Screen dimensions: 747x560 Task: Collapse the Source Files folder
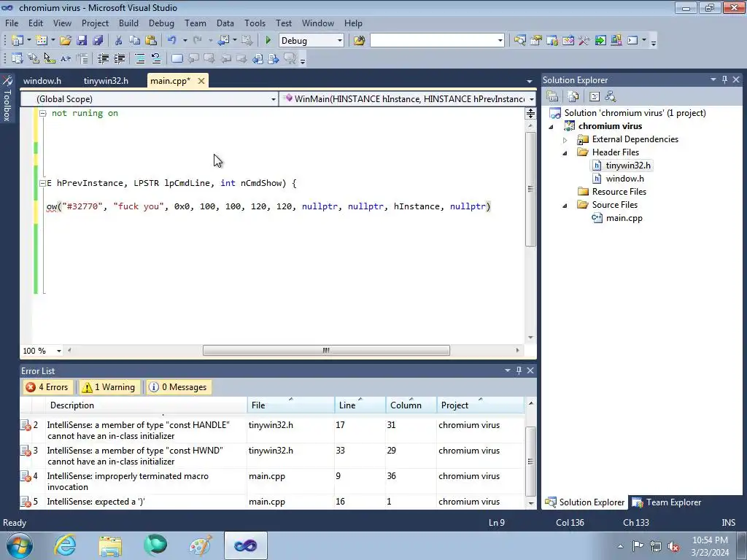pos(565,205)
